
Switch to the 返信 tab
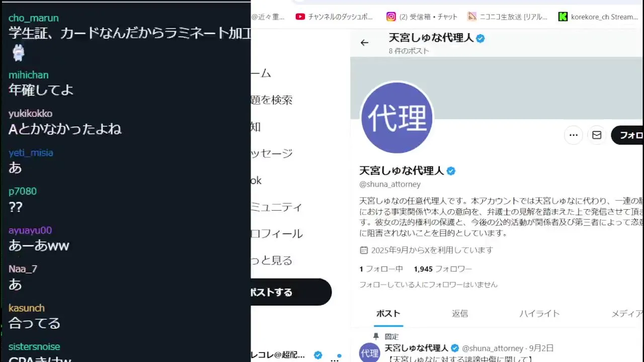[460, 314]
